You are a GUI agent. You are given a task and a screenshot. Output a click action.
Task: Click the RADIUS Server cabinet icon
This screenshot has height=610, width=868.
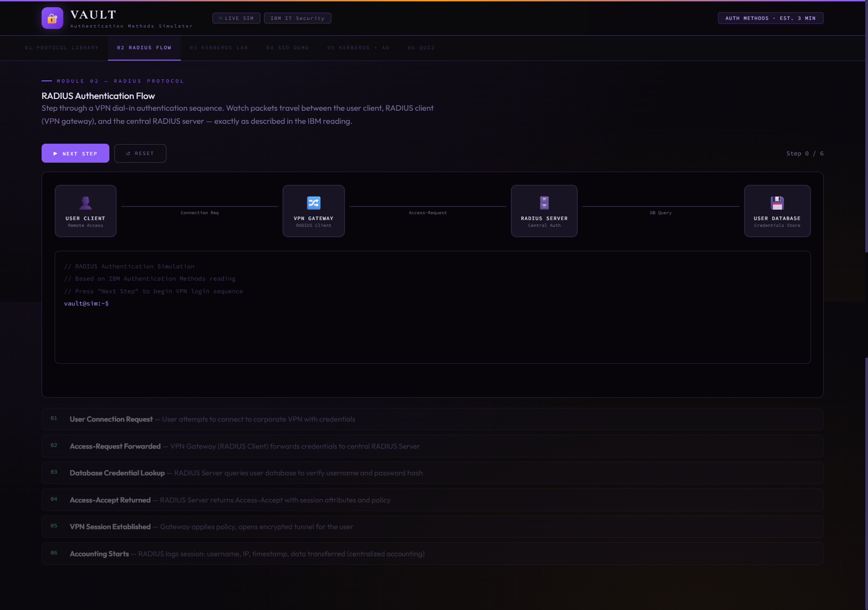(544, 203)
